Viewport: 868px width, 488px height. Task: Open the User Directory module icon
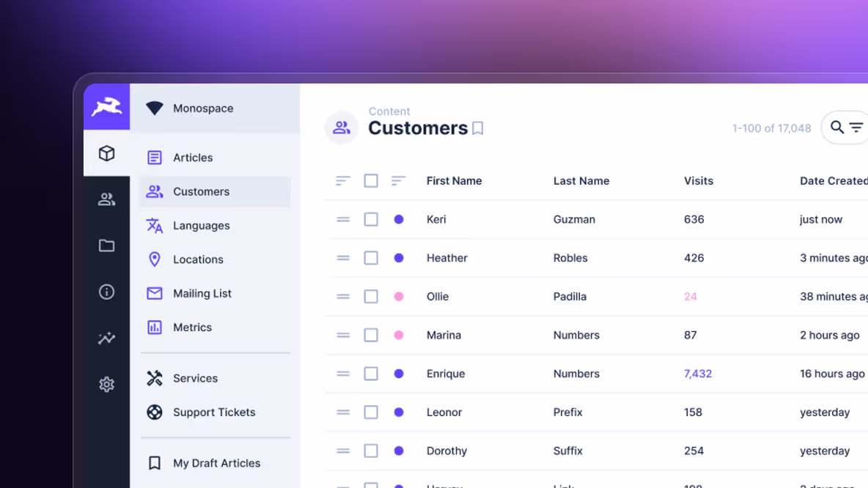pyautogui.click(x=106, y=199)
